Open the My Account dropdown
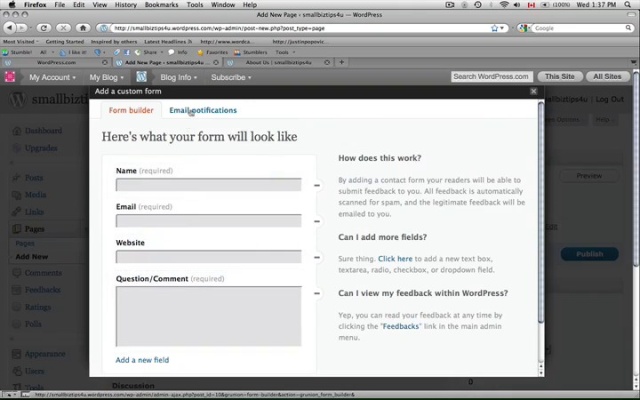The width and height of the screenshot is (640, 400). click(52, 77)
